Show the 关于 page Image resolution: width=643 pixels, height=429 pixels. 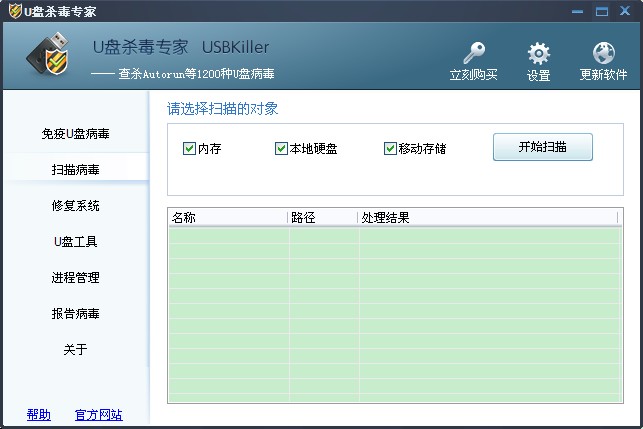(76, 350)
